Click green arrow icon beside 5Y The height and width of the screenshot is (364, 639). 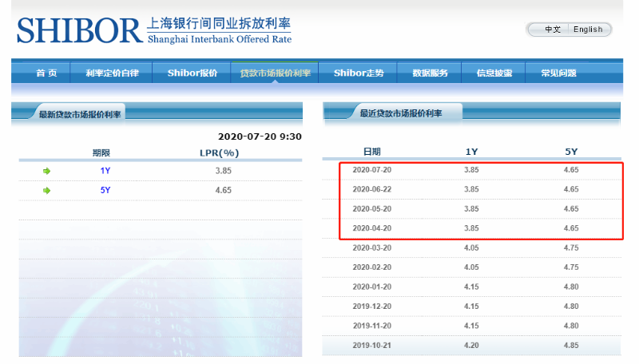click(x=47, y=190)
